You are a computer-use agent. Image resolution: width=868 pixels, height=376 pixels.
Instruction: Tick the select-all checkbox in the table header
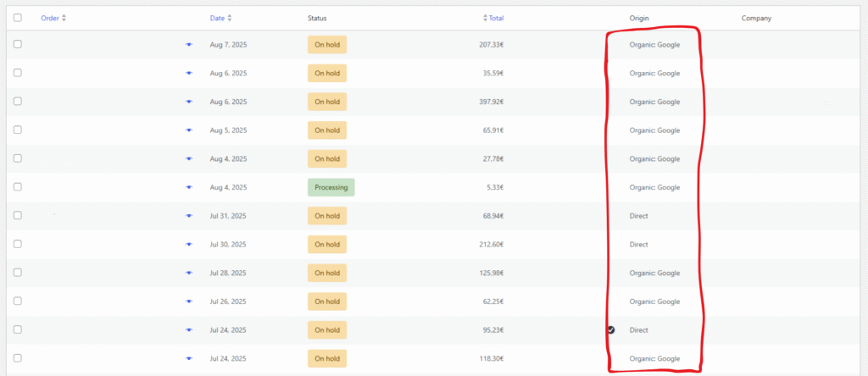coord(18,18)
